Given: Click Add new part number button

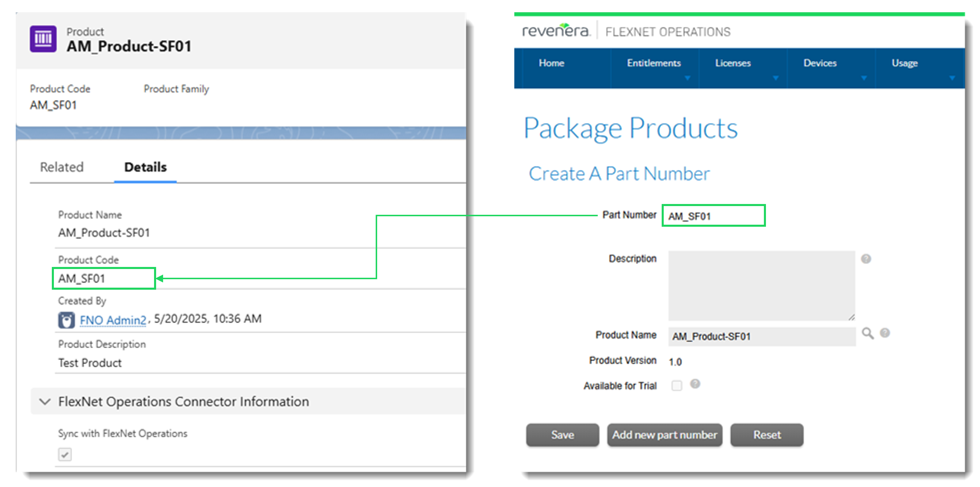Looking at the screenshot, I should pos(665,435).
